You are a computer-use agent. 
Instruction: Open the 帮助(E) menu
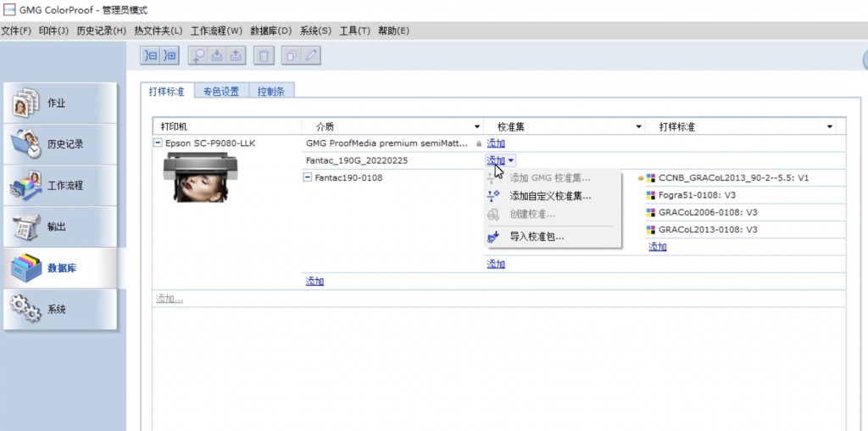pyautogui.click(x=393, y=31)
